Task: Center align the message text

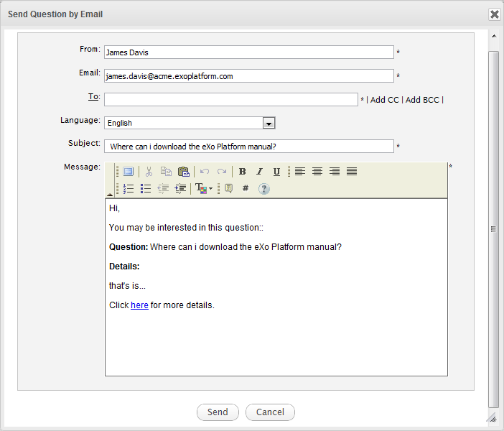Action: (317, 172)
